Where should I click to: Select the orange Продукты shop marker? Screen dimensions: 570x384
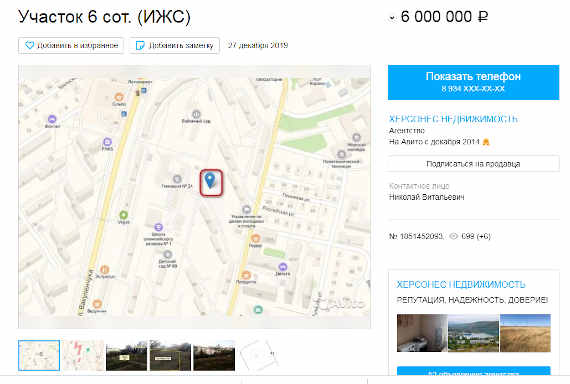246,275
